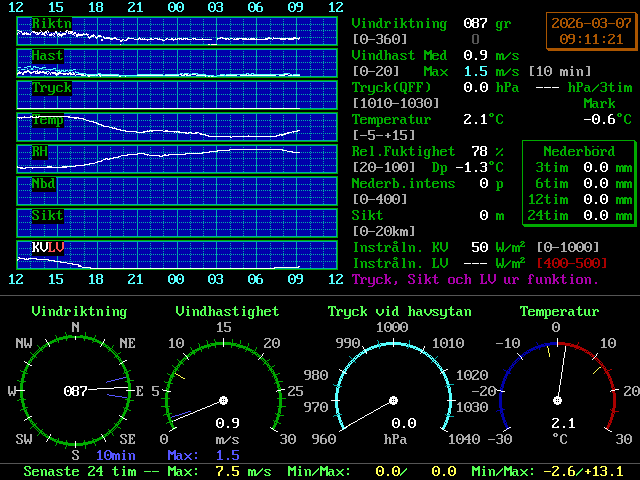
Task: Click the Nederbörd precipitation summary box
Action: (578, 184)
